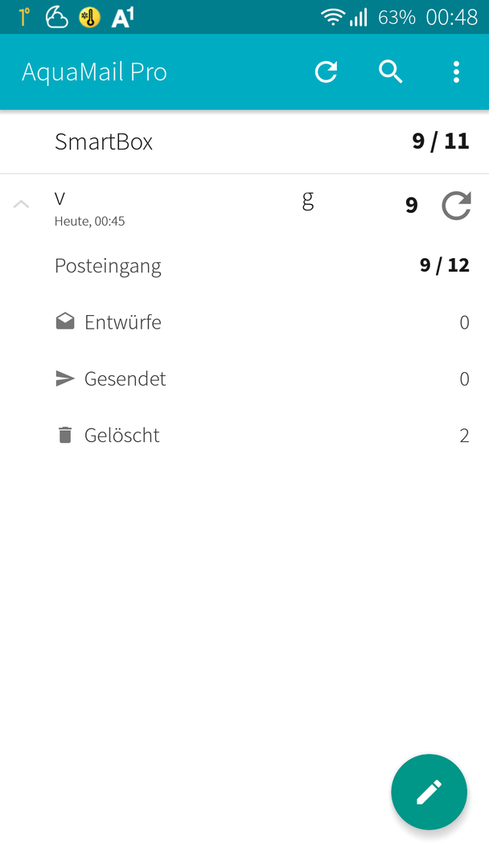Image resolution: width=489 pixels, height=868 pixels.
Task: Open search with the magnifier icon
Action: click(x=390, y=72)
